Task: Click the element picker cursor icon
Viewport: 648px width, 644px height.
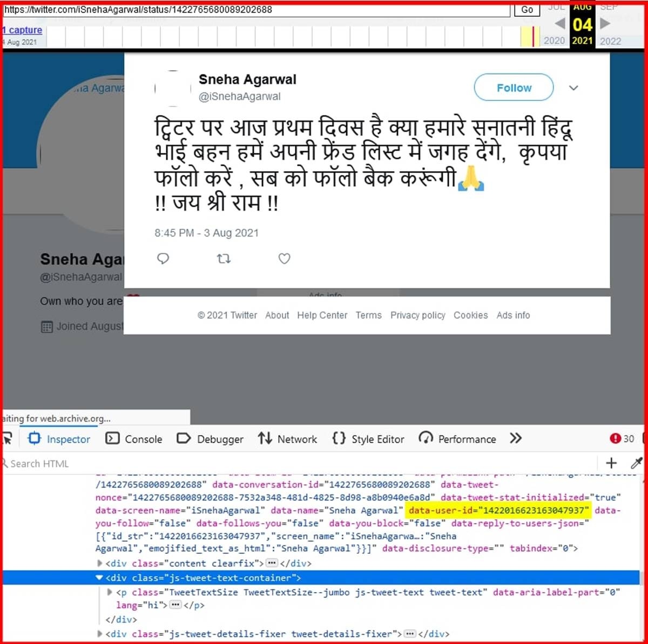Action: tap(8, 439)
